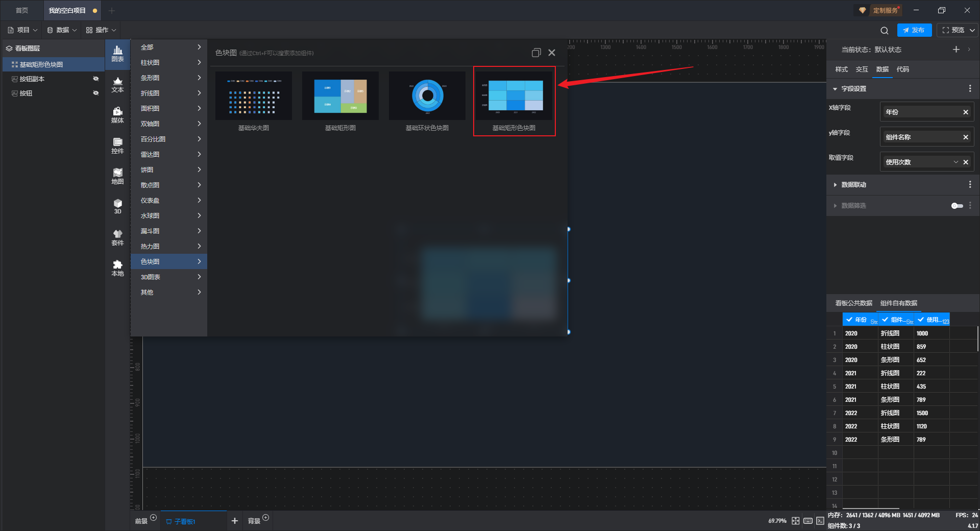Open the 3D components panel

tap(117, 207)
